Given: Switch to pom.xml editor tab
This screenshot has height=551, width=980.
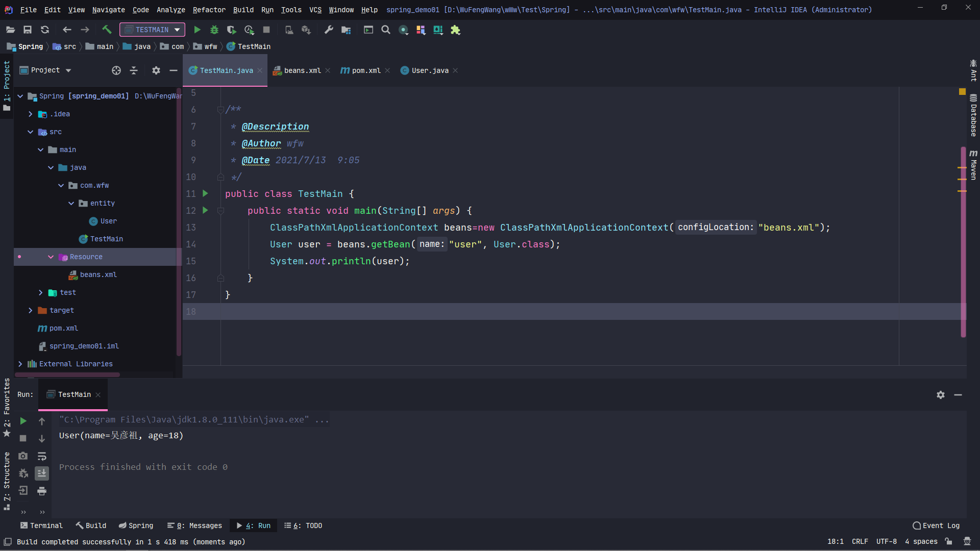Looking at the screenshot, I should point(366,70).
